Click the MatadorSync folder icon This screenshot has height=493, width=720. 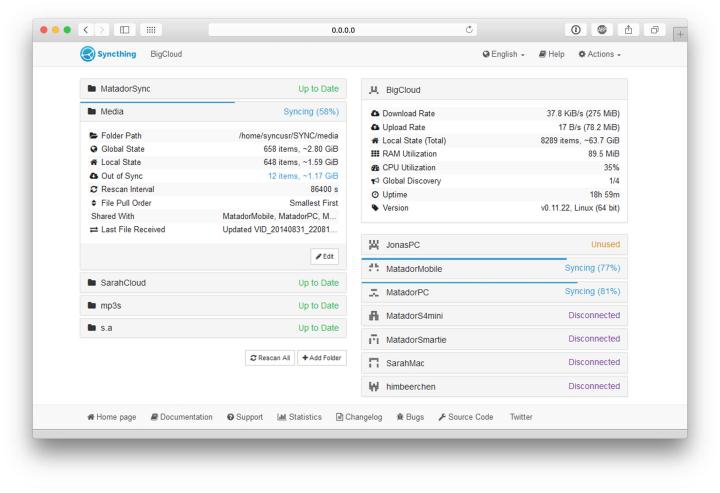92,89
